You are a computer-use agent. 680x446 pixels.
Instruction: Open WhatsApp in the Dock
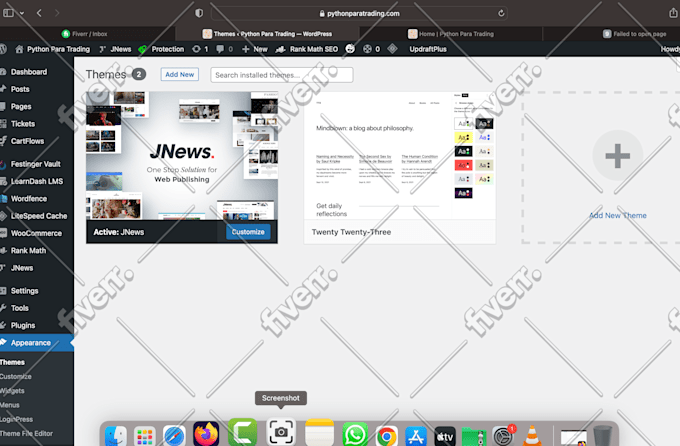[x=355, y=434]
